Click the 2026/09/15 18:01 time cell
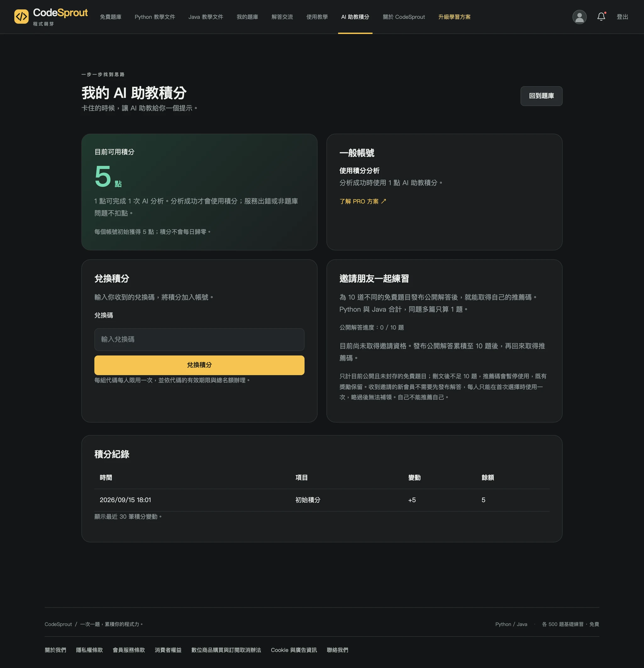 pos(125,500)
